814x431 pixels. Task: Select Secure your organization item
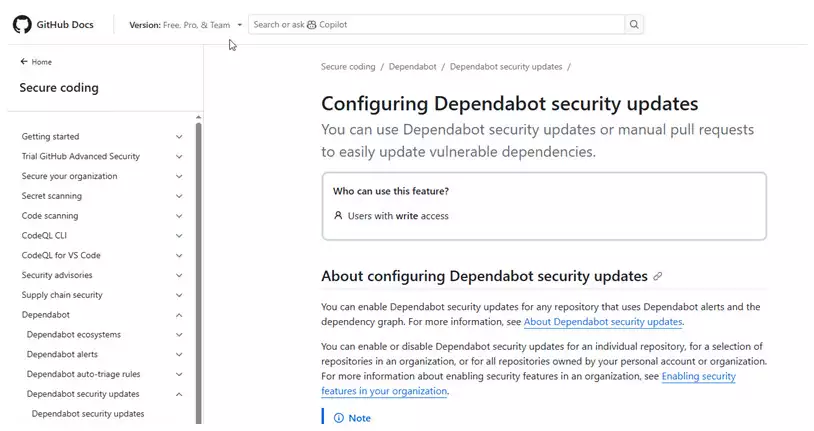click(x=69, y=176)
